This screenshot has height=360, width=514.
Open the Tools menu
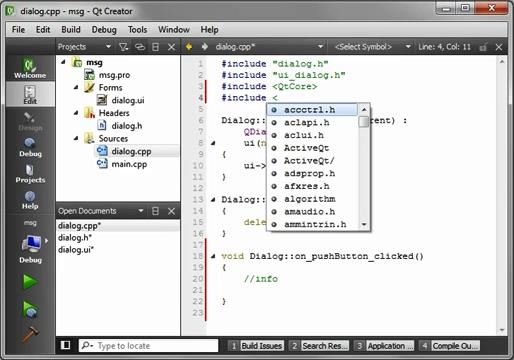[x=137, y=30]
